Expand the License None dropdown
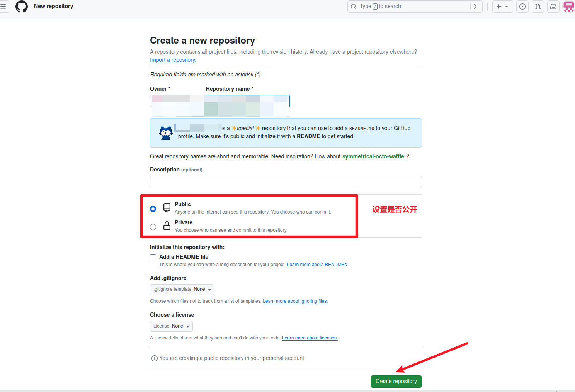This screenshot has width=575, height=392. tap(171, 326)
